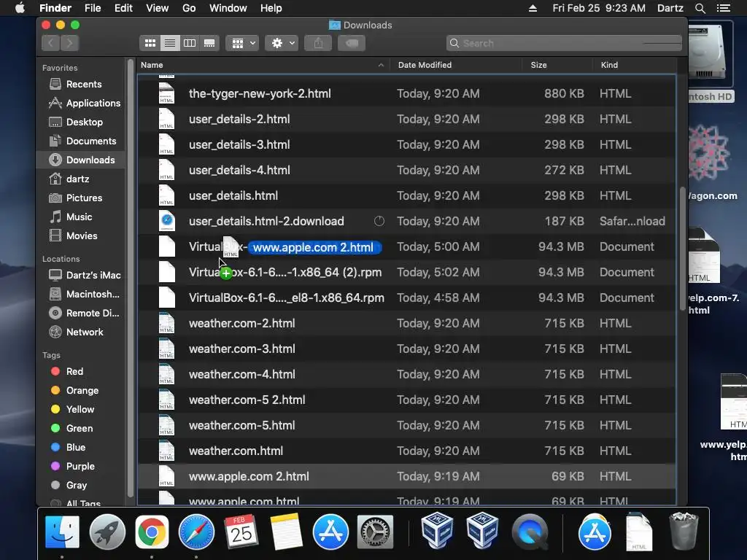747x560 pixels.
Task: Open Trash from the Dock
Action: pyautogui.click(x=684, y=531)
